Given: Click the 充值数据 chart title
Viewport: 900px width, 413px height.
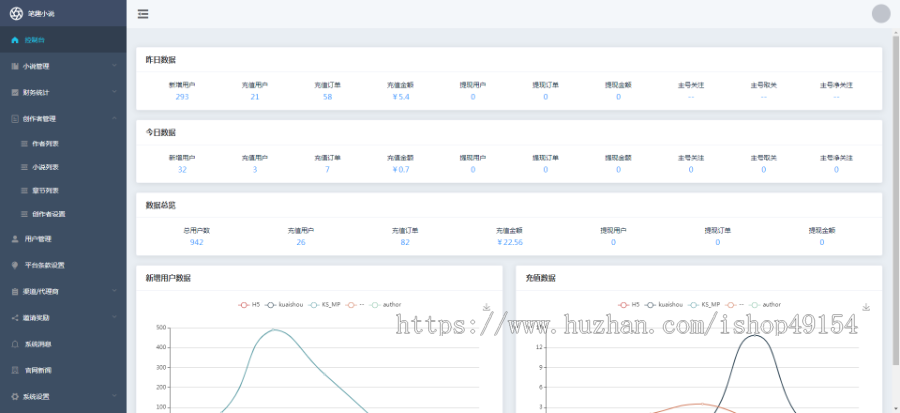Looking at the screenshot, I should coord(541,278).
